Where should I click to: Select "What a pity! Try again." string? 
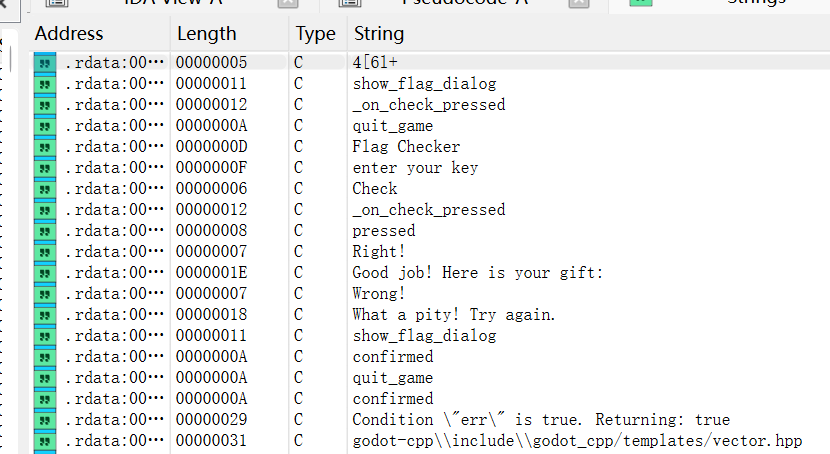pyautogui.click(x=454, y=314)
